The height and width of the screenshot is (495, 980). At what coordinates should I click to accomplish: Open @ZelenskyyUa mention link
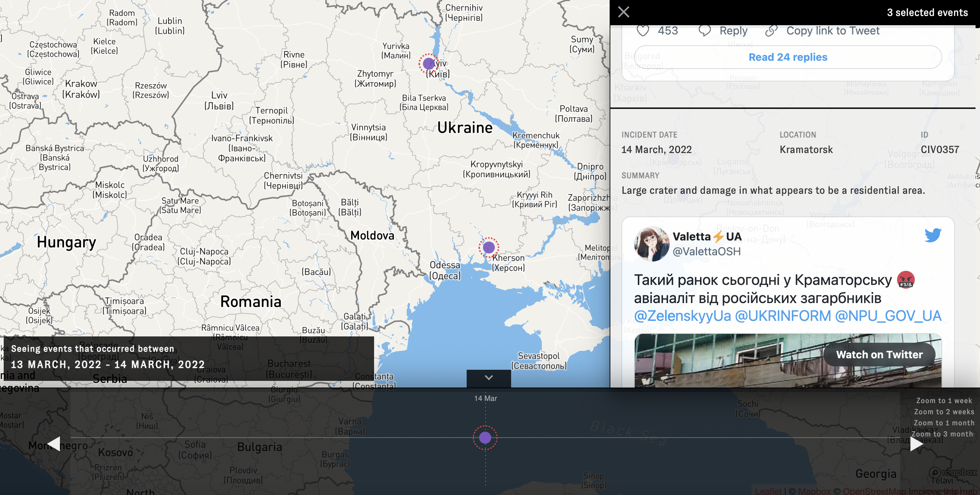[x=682, y=316]
